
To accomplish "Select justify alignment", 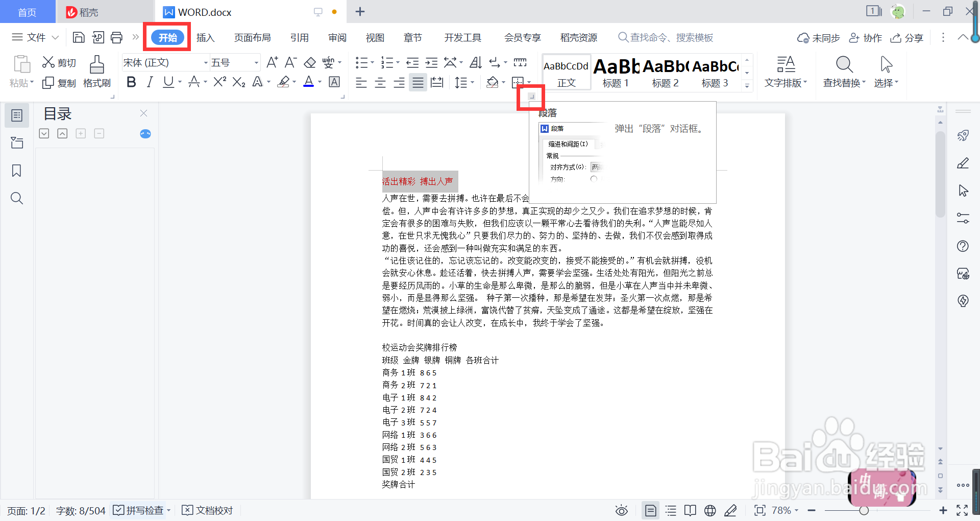I will click(418, 82).
